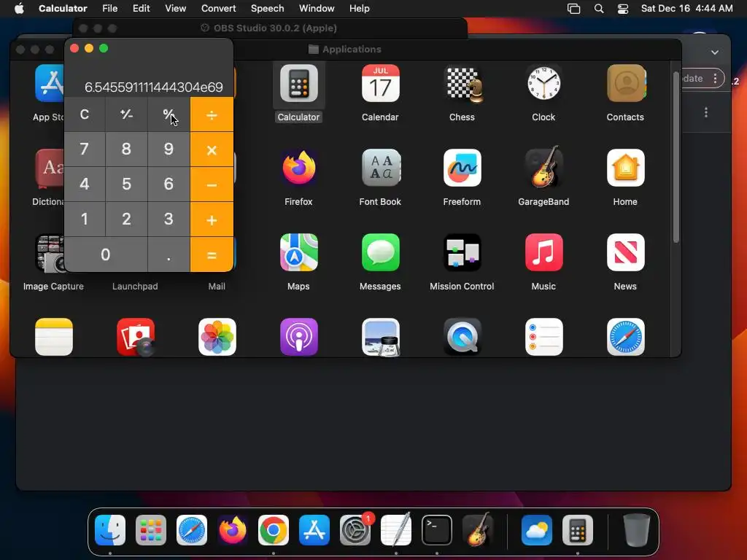Toggle sign with the plus/minus button
747x560 pixels.
(126, 114)
